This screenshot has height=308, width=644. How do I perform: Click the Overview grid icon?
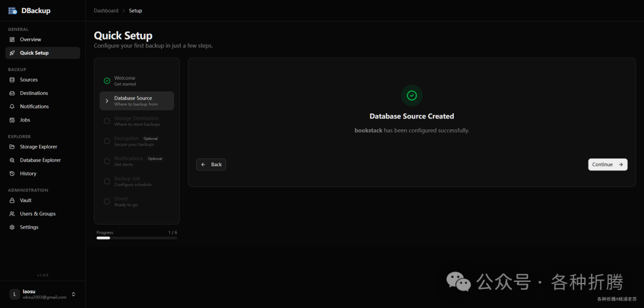click(12, 39)
